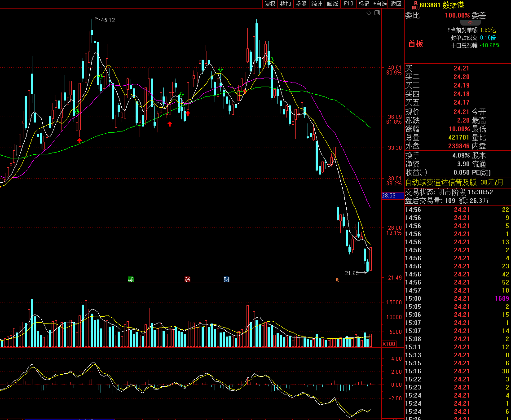This screenshot has height=420, width=511.
Task: Click the 36.09 price axis label
Action: click(x=394, y=117)
